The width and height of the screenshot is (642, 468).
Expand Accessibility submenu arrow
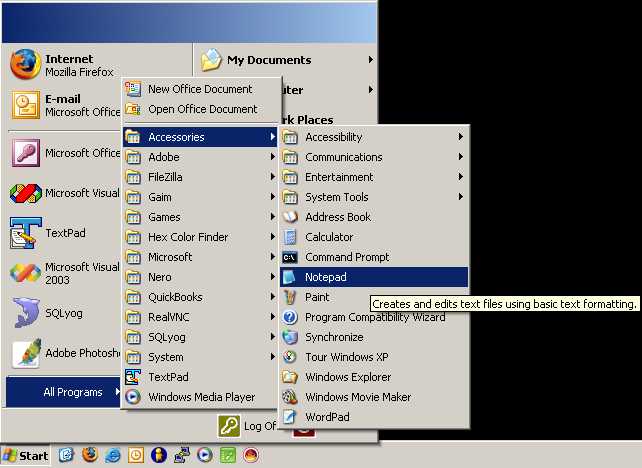(461, 137)
